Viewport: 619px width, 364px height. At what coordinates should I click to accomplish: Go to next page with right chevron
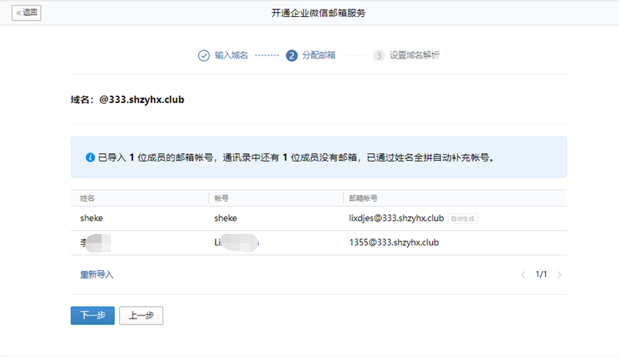coord(559,275)
